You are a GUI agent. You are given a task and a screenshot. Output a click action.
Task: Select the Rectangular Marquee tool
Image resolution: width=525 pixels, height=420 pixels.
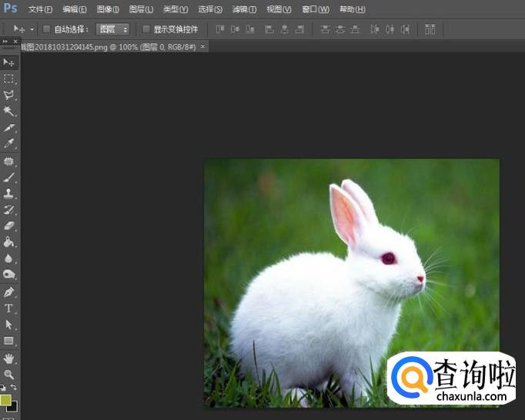(9, 78)
